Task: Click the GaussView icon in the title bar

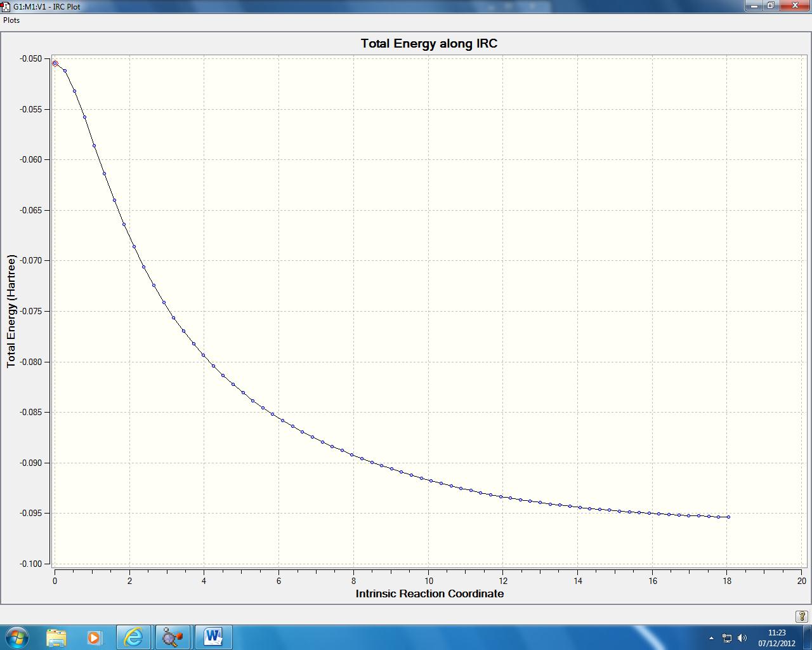Action: tap(6, 6)
